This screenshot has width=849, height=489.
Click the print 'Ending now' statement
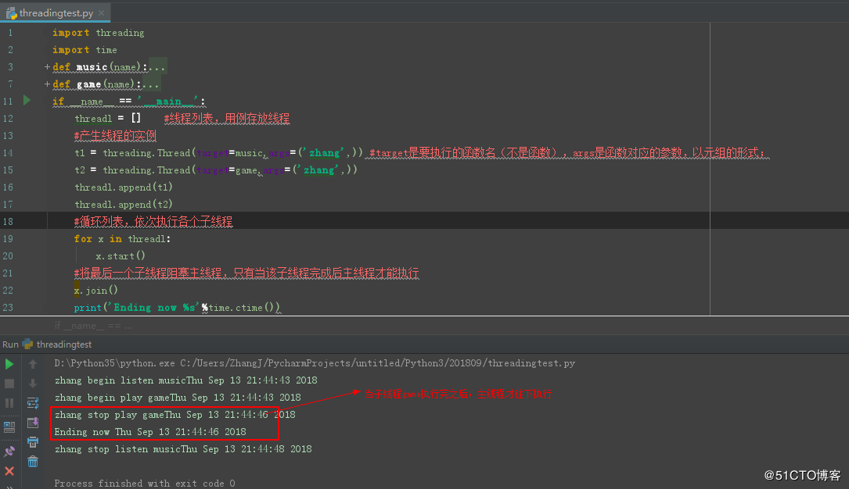pyautogui.click(x=177, y=308)
